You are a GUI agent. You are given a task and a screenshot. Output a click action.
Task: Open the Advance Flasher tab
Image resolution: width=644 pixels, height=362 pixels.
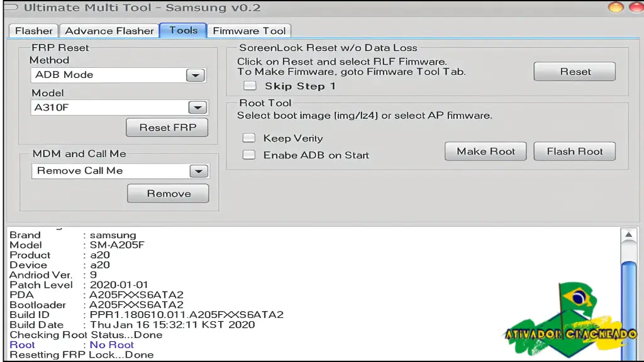click(109, 31)
